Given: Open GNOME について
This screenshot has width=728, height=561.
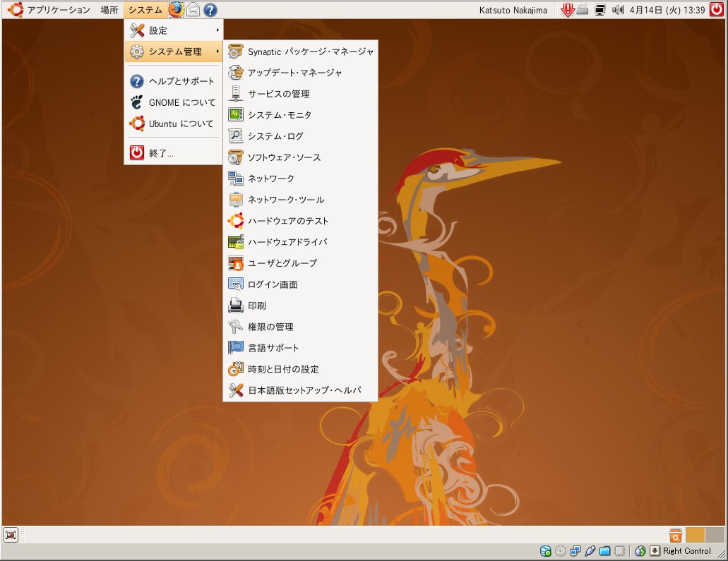Looking at the screenshot, I should pyautogui.click(x=173, y=102).
